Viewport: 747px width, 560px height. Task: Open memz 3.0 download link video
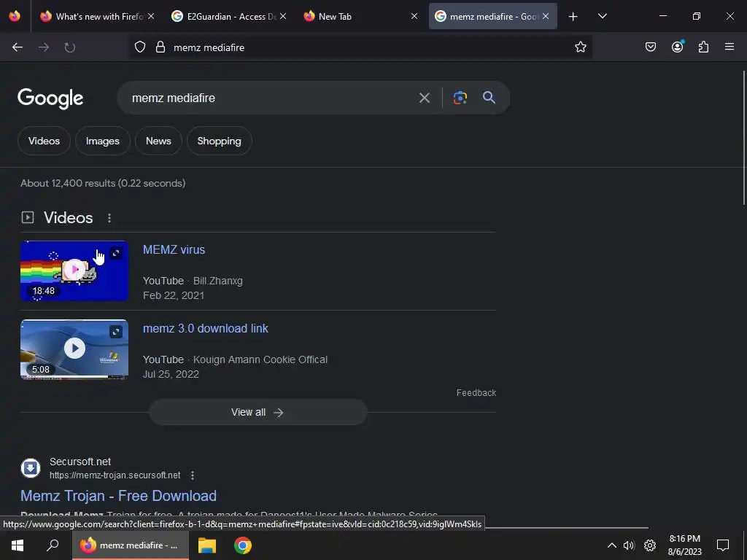(x=205, y=329)
